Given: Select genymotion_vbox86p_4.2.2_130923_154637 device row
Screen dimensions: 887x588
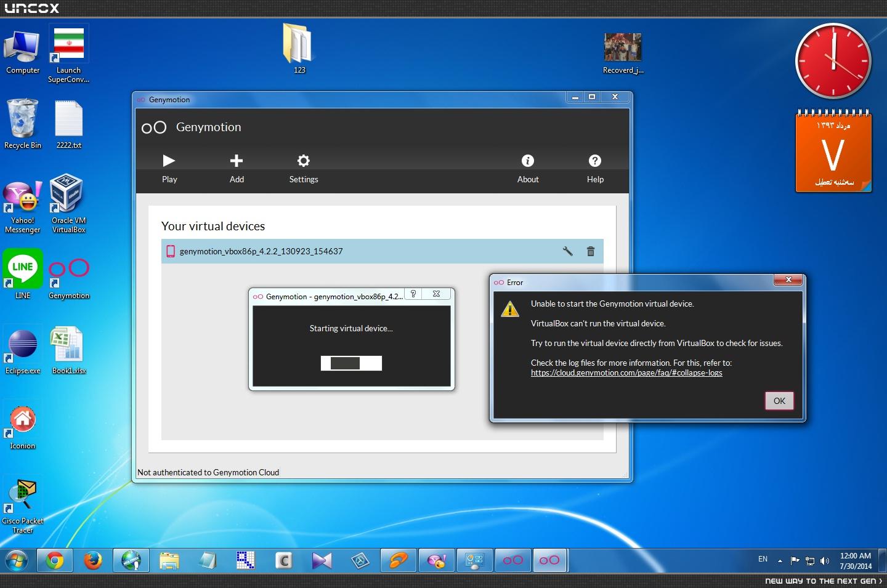Looking at the screenshot, I should 382,251.
